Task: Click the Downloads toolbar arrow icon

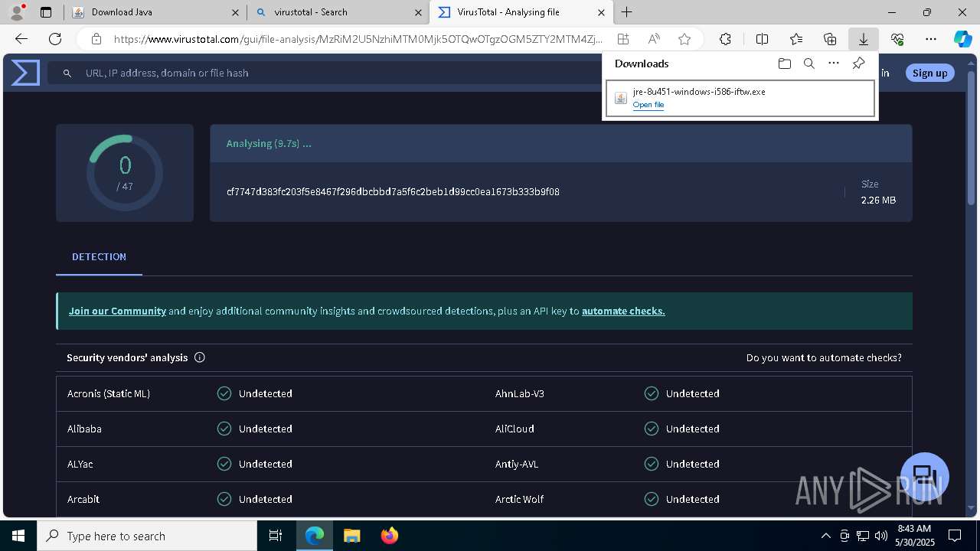Action: 863,39
